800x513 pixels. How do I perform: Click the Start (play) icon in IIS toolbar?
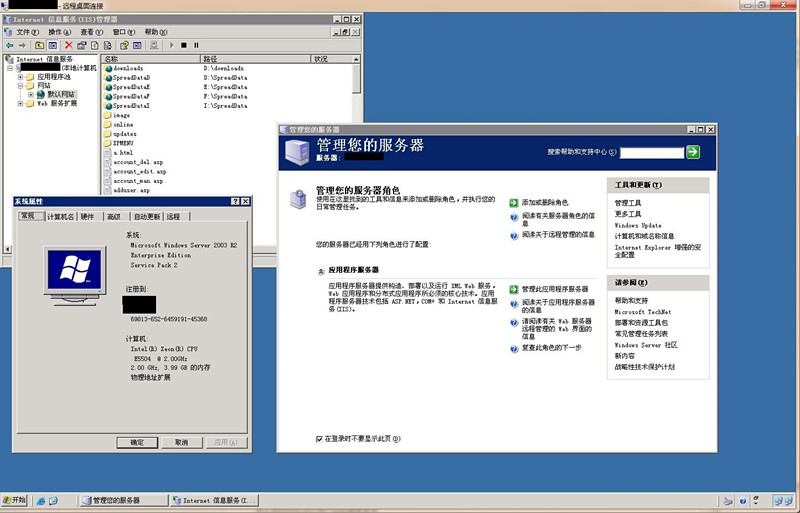coord(170,45)
